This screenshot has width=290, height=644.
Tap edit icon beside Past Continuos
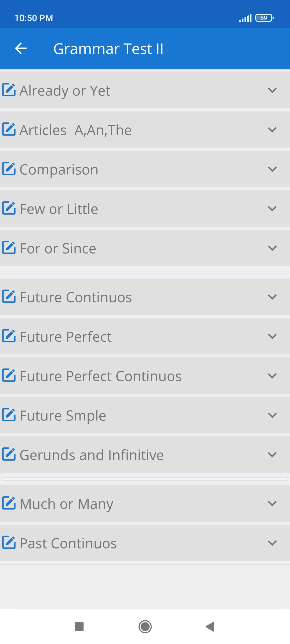9,543
